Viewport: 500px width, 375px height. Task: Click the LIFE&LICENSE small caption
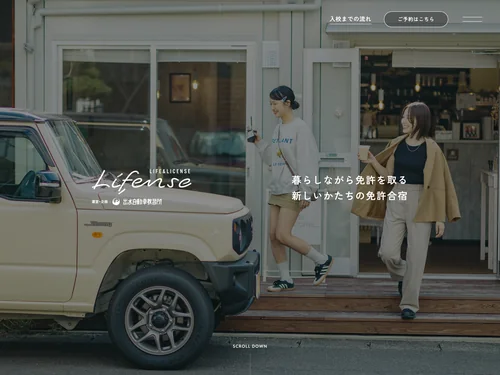coord(170,171)
